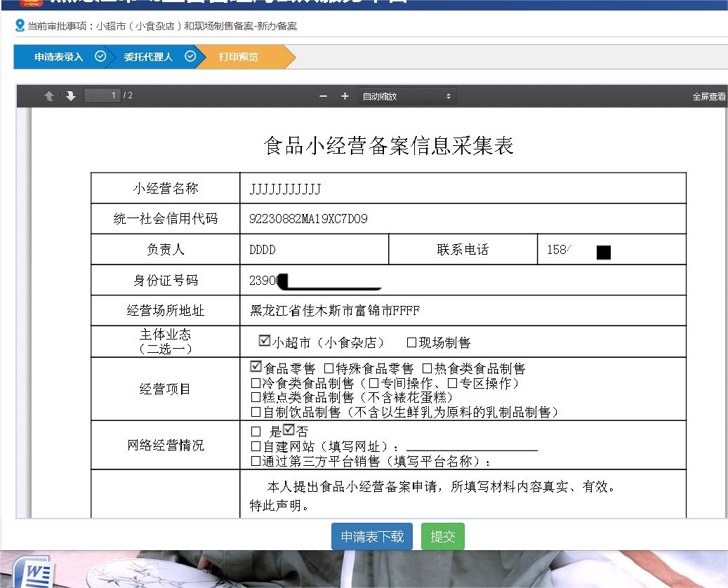This screenshot has height=588, width=728.
Task: Toggle the 自制饮品制售 checkbox
Action: [x=256, y=412]
